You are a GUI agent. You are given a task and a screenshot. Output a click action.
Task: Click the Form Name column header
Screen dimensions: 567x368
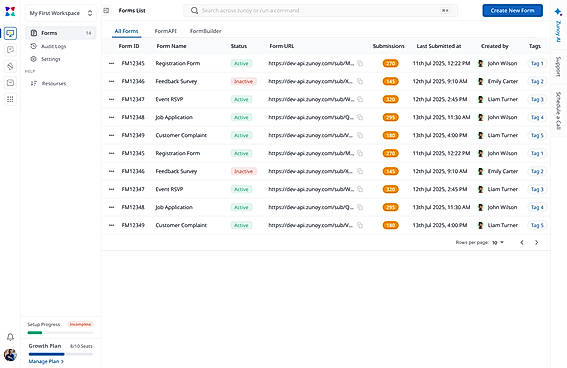(171, 46)
